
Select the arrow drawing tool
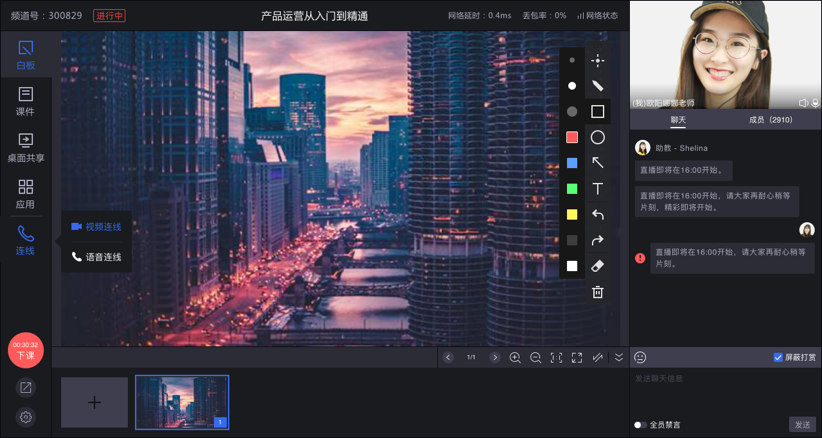[x=597, y=163]
